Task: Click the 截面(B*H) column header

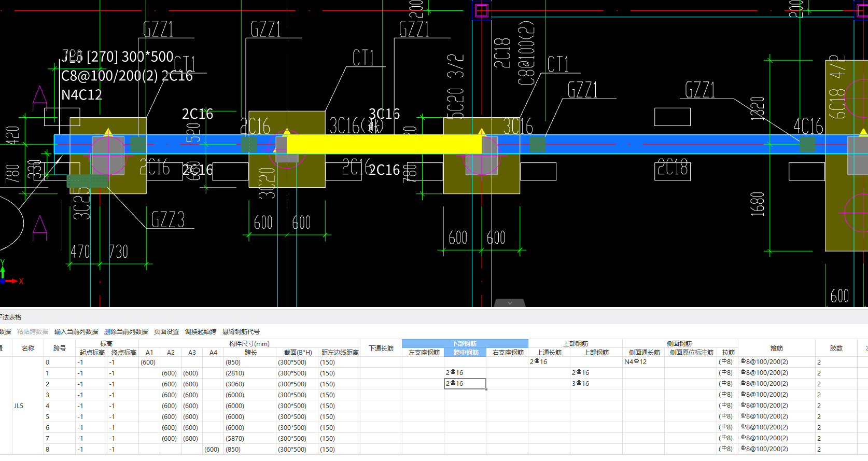Action: (298, 353)
